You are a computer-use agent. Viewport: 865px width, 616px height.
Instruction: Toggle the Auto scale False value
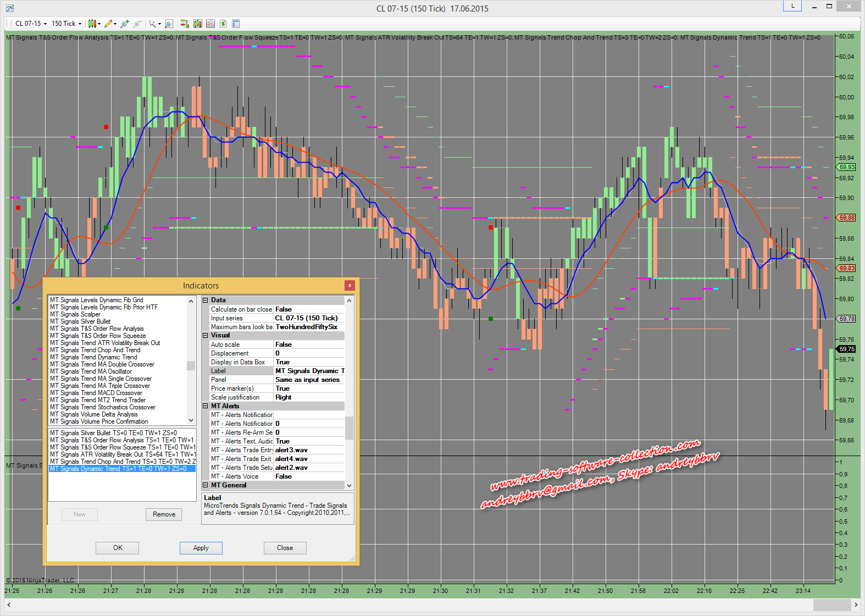click(x=309, y=345)
